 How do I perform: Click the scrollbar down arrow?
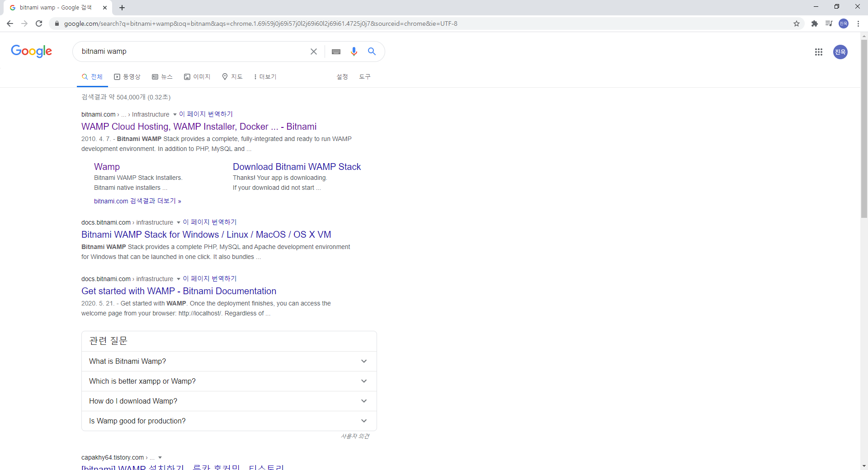coord(864,466)
